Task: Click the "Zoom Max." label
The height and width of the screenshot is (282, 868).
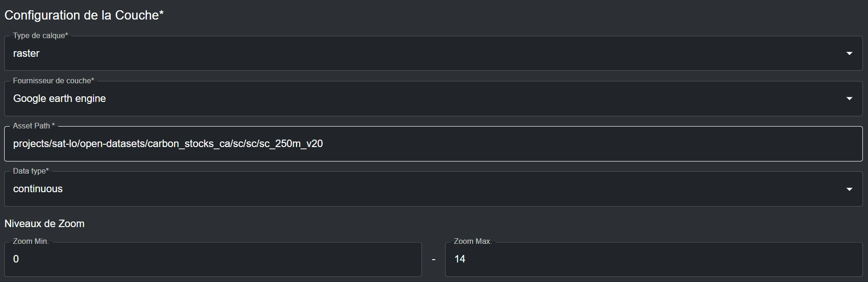Action: [x=473, y=242]
